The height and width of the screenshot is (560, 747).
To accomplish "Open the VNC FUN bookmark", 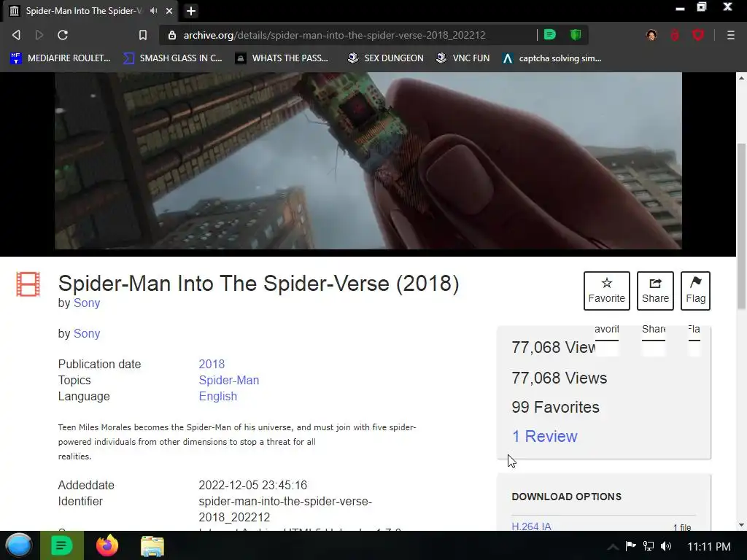I will pyautogui.click(x=462, y=58).
